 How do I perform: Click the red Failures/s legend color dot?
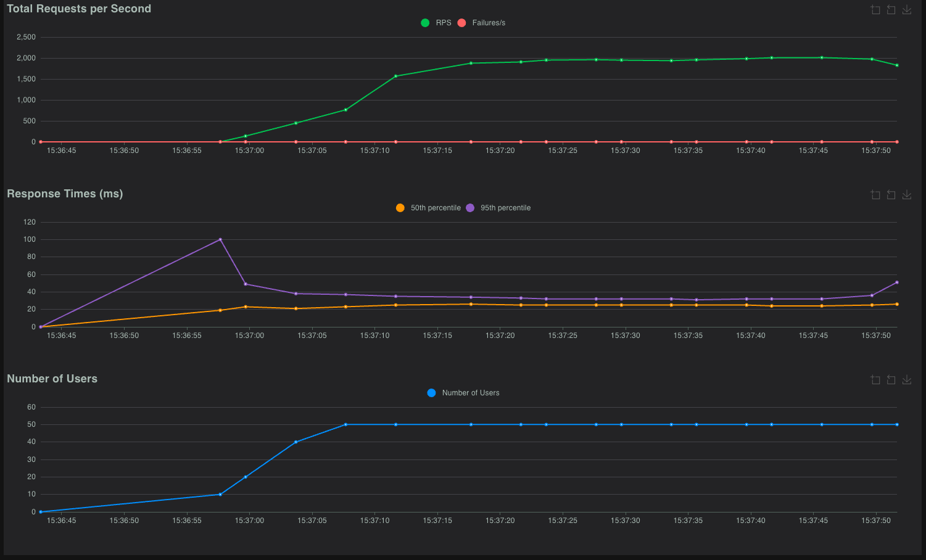coord(461,23)
